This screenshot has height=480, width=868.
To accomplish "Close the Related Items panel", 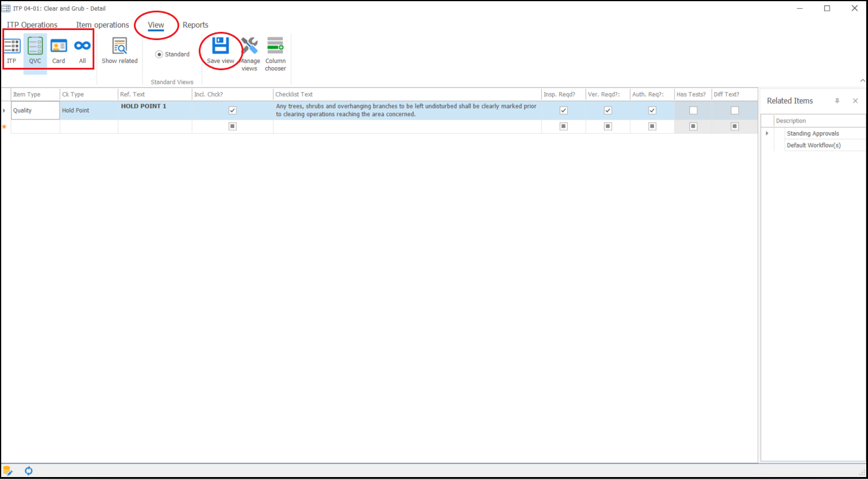I will [855, 101].
